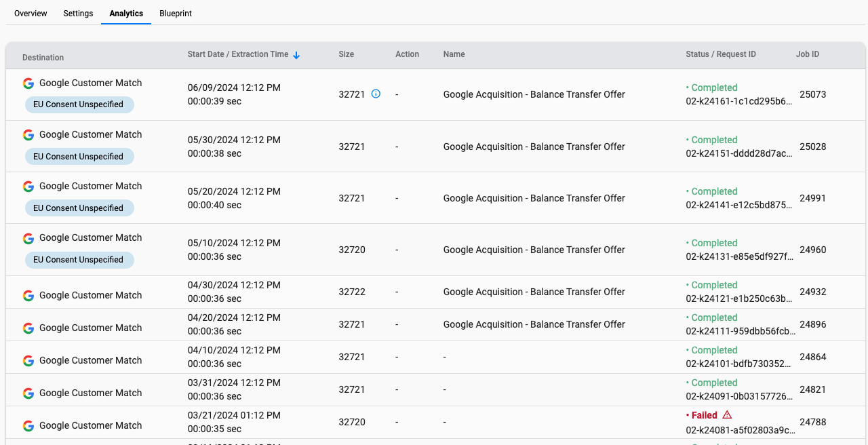Click EU Consent Unspecified badge in 05/10/2024 row
This screenshot has height=445, width=868.
[79, 260]
